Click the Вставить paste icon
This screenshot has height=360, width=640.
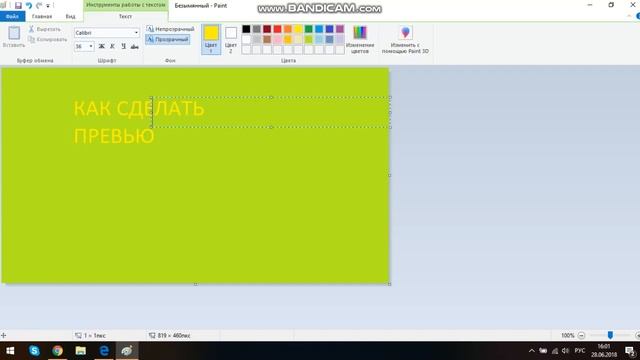14,33
